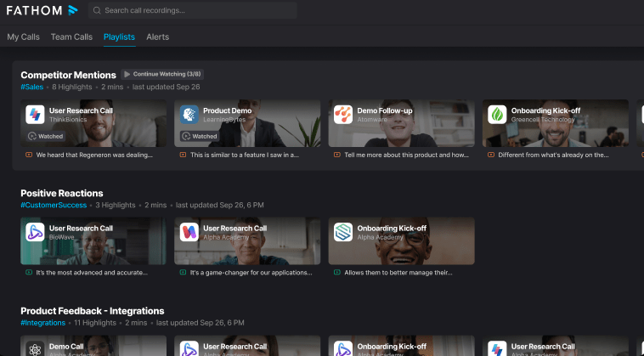Go to the Alerts tab
Image resolution: width=644 pixels, height=356 pixels.
[158, 37]
